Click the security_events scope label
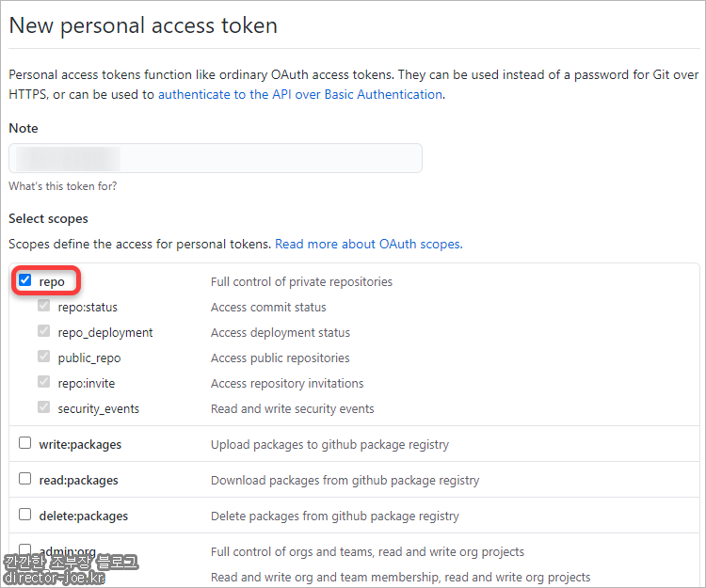This screenshot has height=588, width=706. click(98, 409)
